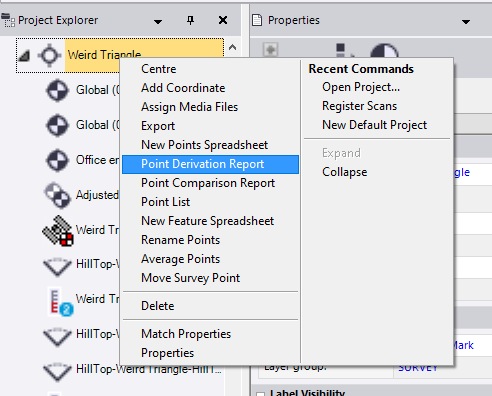
Task: Click Collapse in the context menu
Action: [x=344, y=172]
